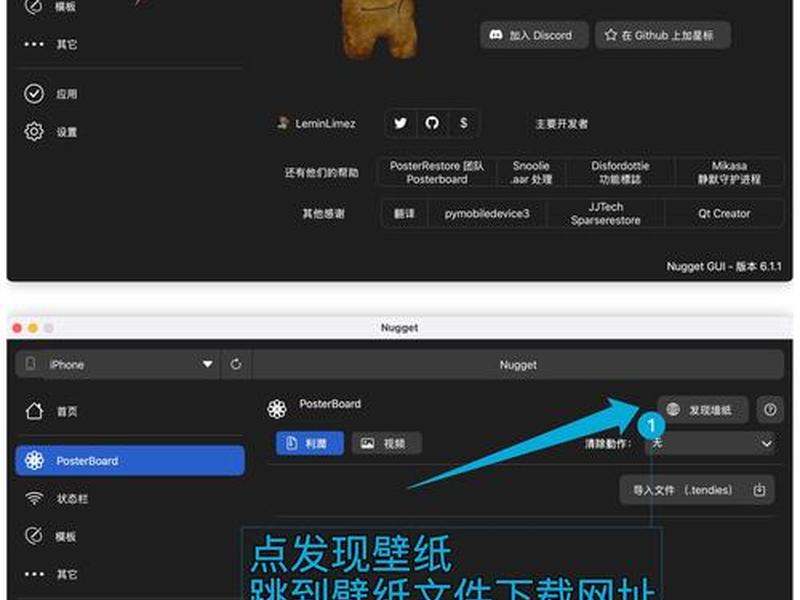This screenshot has width=800, height=600.
Task: Open Disfordottie credit button
Action: pos(620,172)
